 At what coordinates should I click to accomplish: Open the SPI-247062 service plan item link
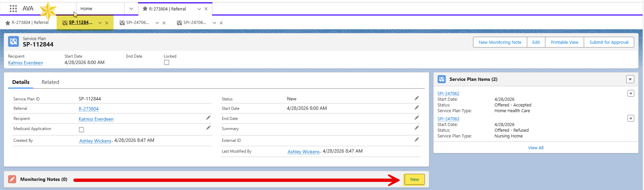coord(448,93)
